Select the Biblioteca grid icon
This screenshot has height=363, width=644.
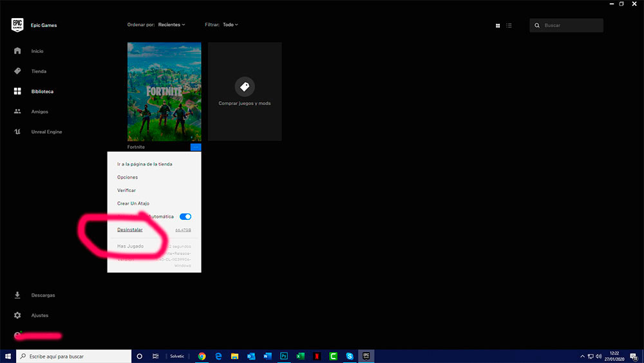17,91
